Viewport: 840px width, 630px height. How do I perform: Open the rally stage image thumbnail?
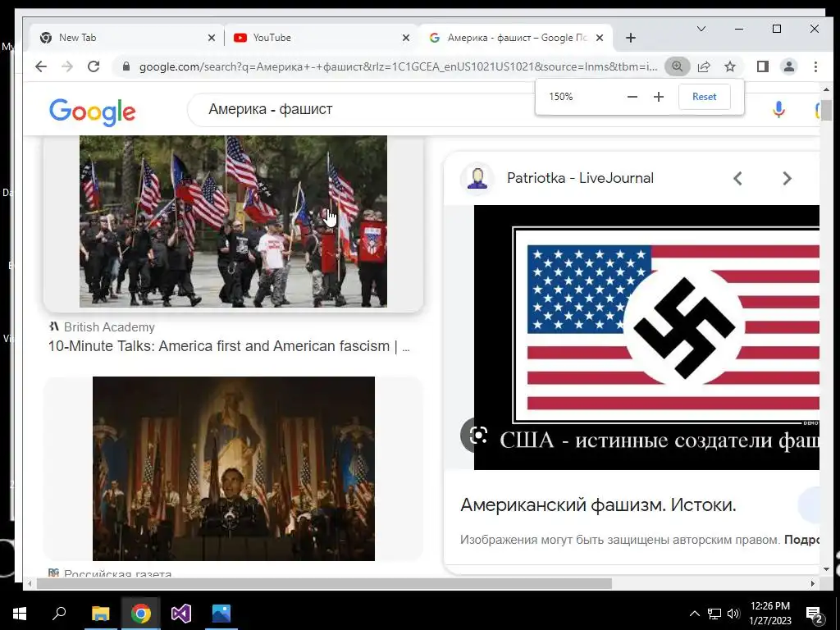click(234, 468)
